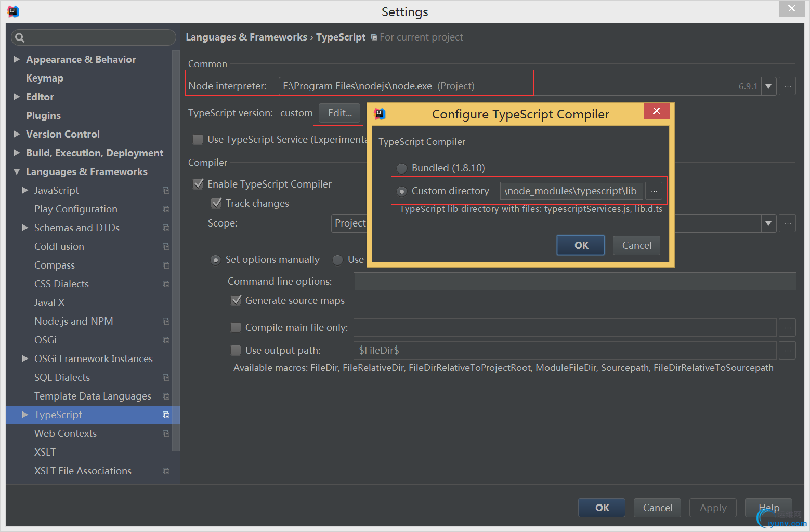Viewport: 810px width, 532px height.
Task: Uncheck Enable TypeScript Compiler
Action: click(198, 184)
